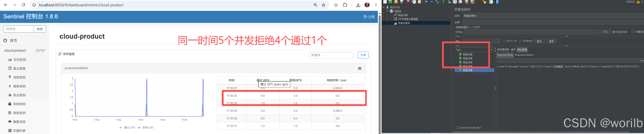This screenshot has width=644, height=134.
Task: Open 集群流控 in Sentinel sidebar
Action: click(19, 122)
